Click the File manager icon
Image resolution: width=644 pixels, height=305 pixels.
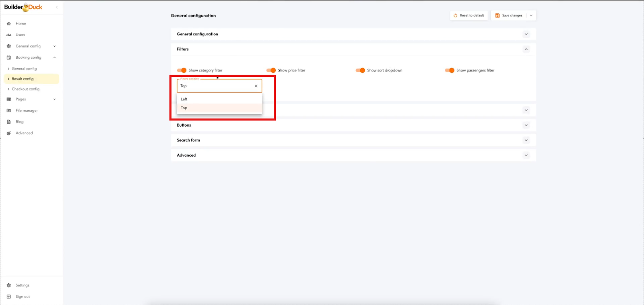point(9,111)
